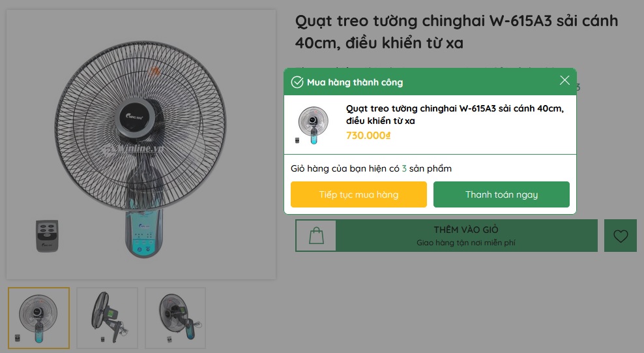
Task: Click the page's main product title heading
Action: [456, 32]
